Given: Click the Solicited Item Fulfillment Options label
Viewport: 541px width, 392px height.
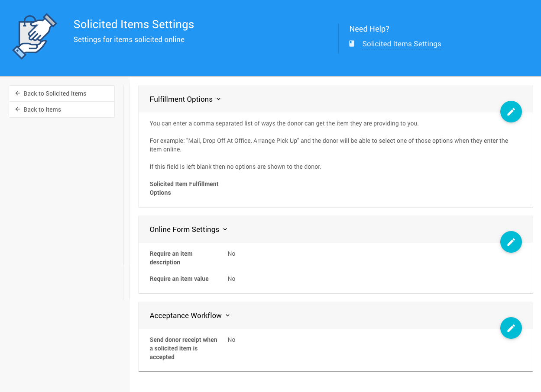Looking at the screenshot, I should 184,188.
